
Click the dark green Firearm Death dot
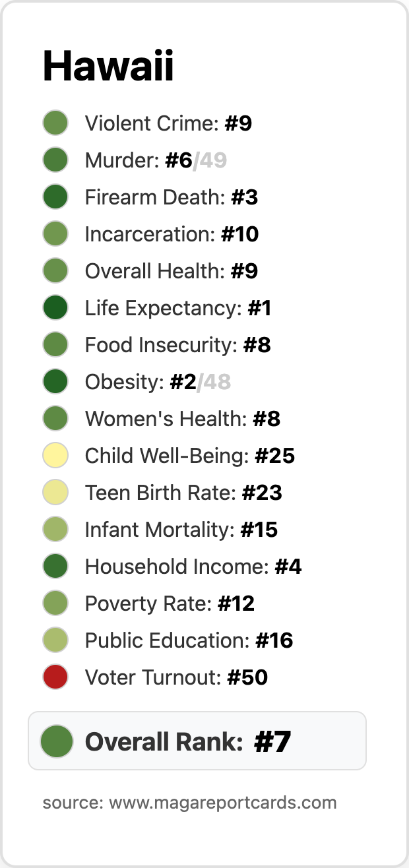coord(55,197)
